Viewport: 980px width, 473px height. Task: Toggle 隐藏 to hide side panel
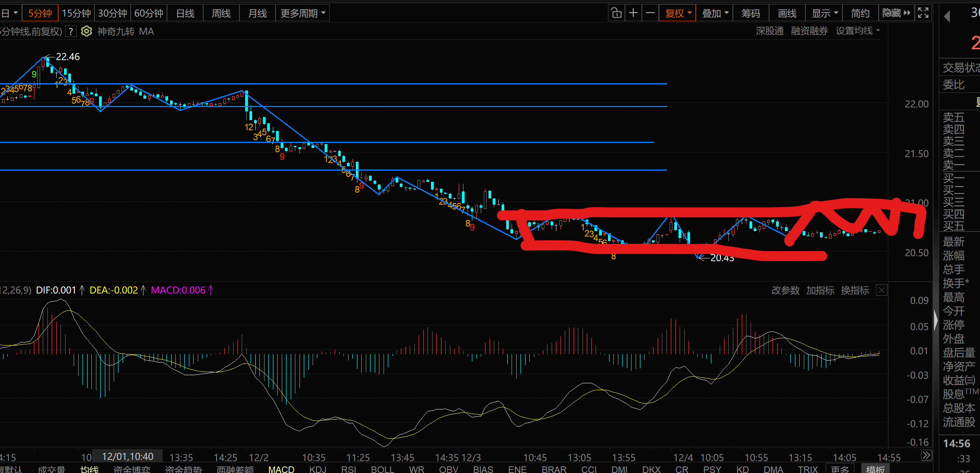[x=896, y=13]
